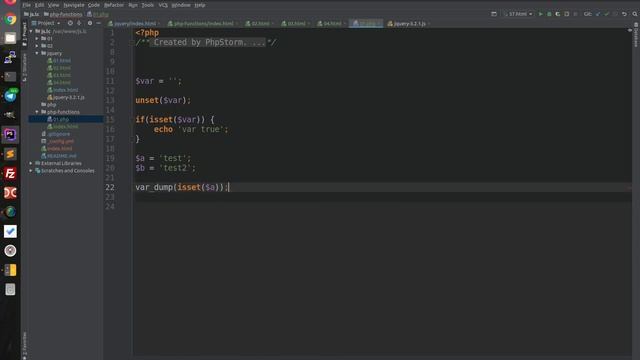Screen dimensions: 640x360
Task: Open the Code menu
Action: [x=94, y=5]
